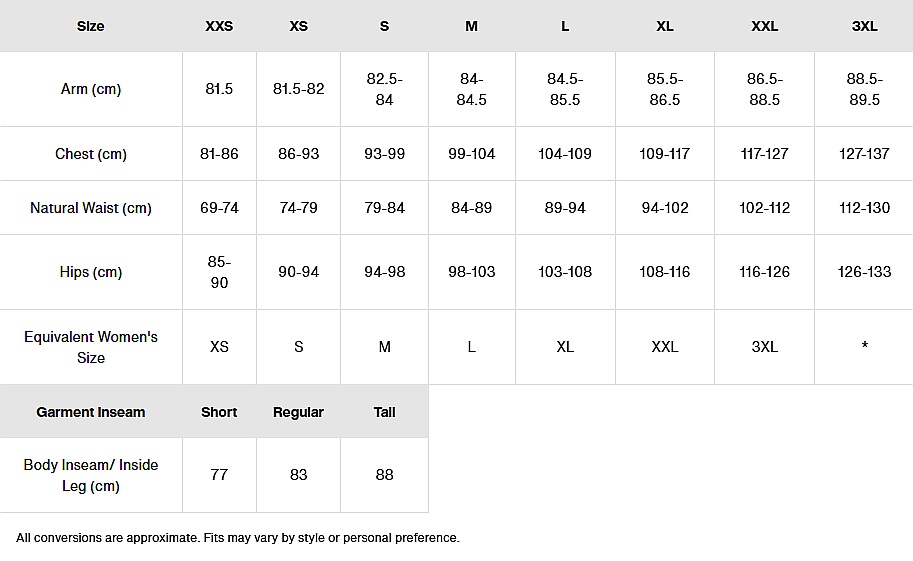The height and width of the screenshot is (561, 913).
Task: Click the Regular inseam column header
Action: (x=298, y=412)
